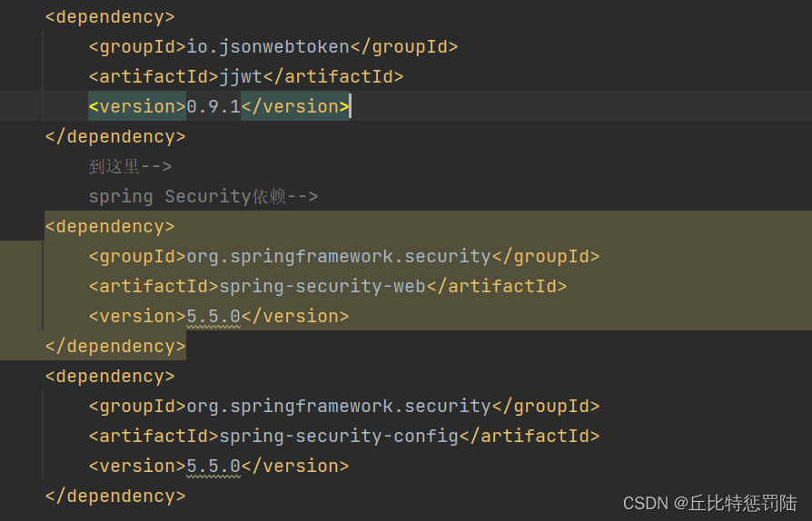Click the first closing dependency tag

(115, 136)
